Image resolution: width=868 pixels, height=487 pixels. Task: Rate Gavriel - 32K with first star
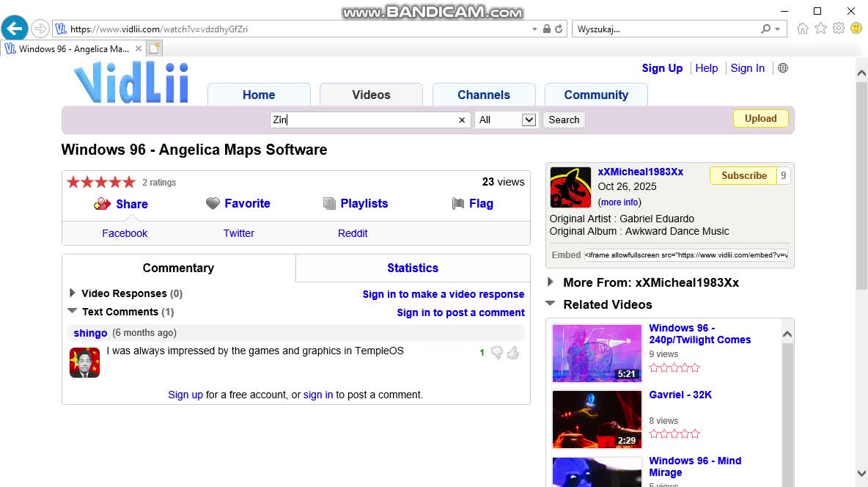tap(654, 433)
